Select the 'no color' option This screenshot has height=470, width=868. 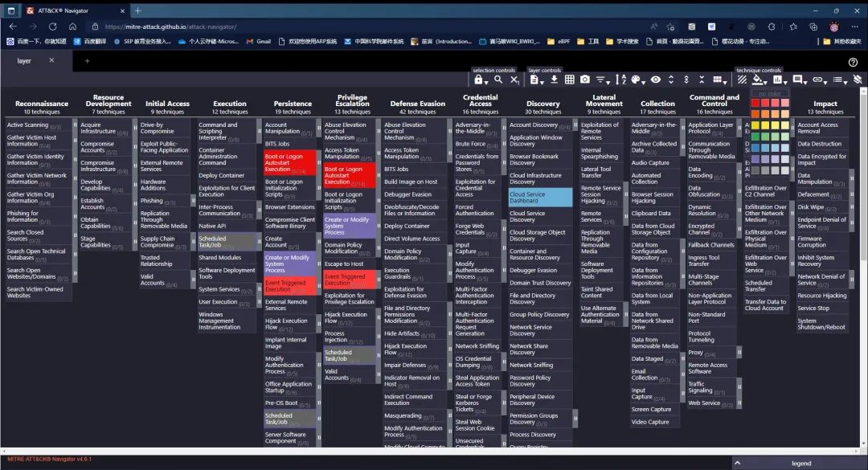[x=769, y=94]
